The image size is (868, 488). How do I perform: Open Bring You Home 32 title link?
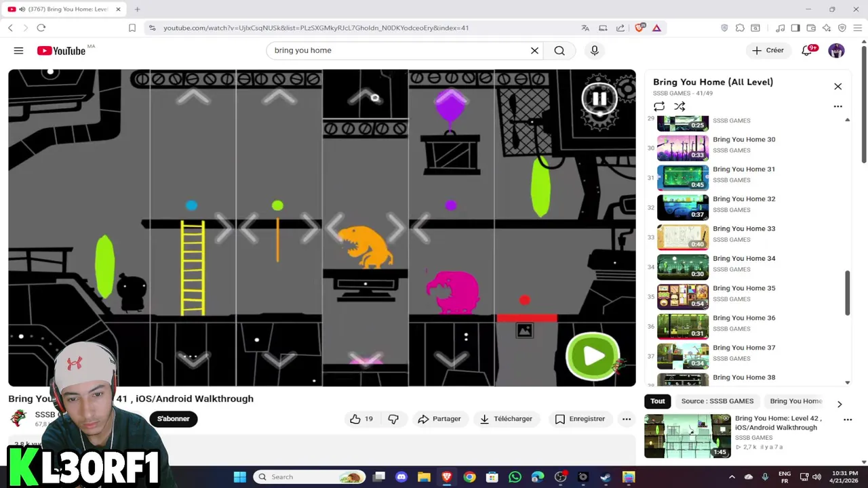point(744,199)
